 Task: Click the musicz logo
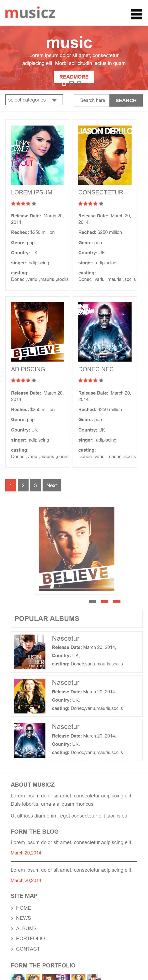point(30,13)
